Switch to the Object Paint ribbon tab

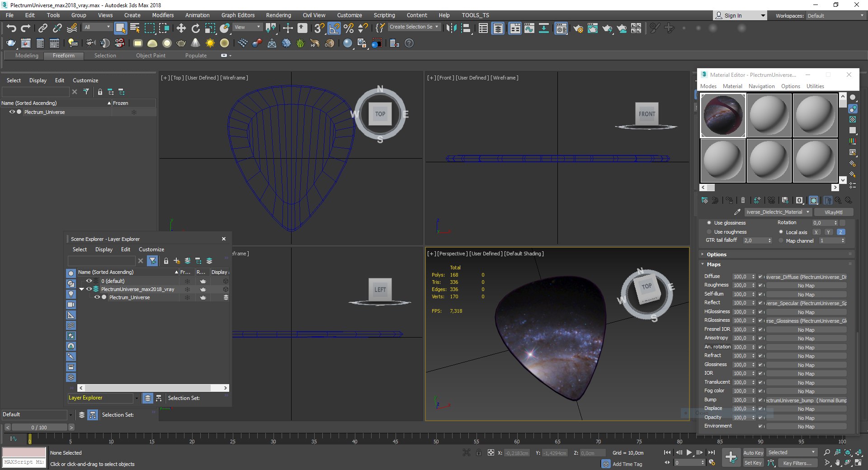pos(151,56)
